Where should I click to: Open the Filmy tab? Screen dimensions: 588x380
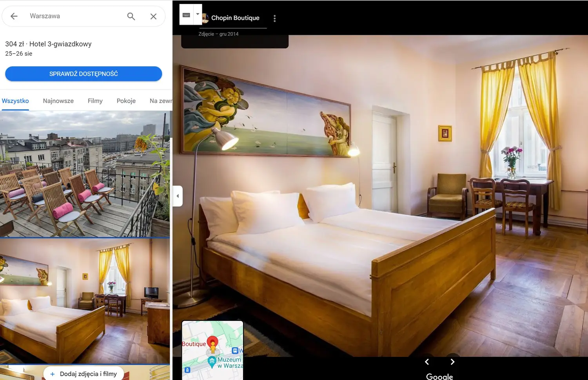point(95,101)
